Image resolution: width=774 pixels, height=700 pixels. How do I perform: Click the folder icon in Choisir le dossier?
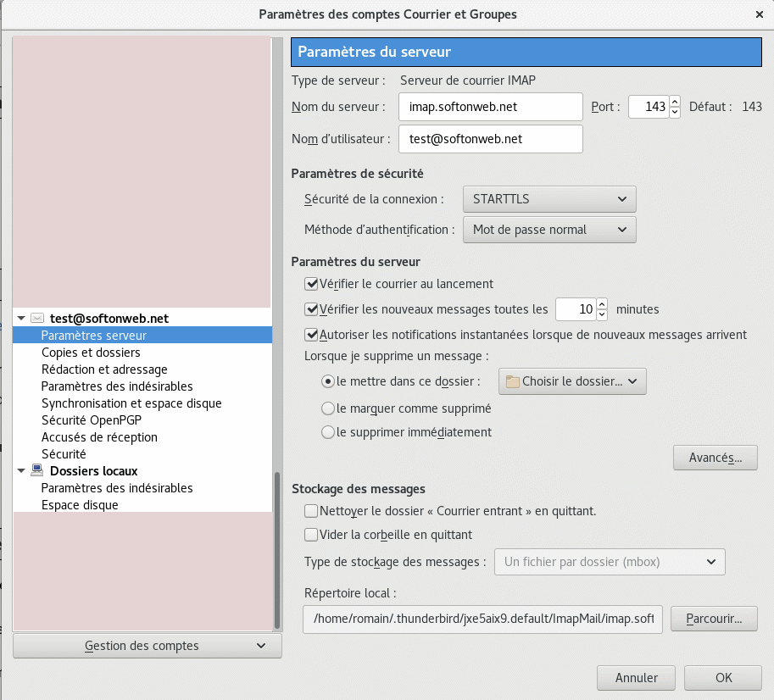pyautogui.click(x=512, y=381)
